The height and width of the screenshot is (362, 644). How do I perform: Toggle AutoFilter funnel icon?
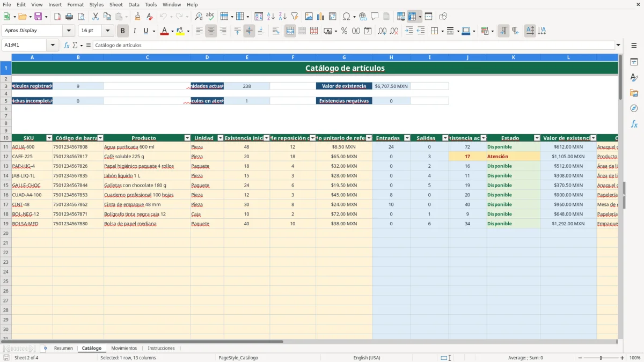coord(294,17)
